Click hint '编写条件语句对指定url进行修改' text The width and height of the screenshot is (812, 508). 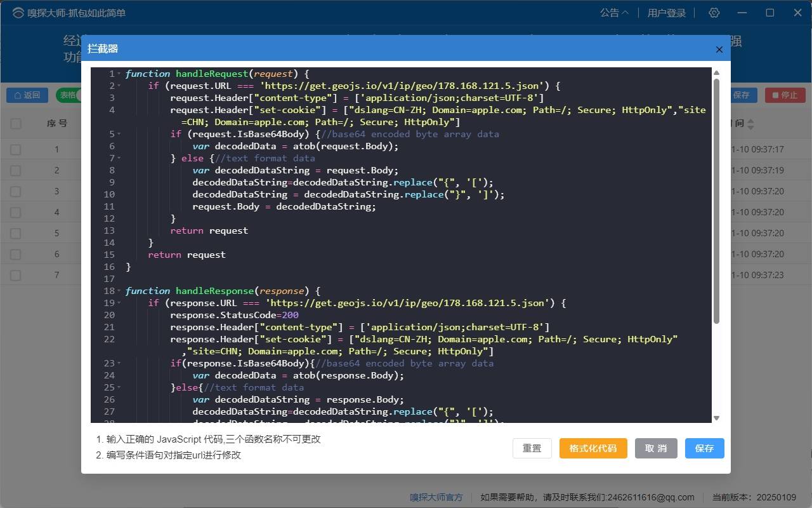point(174,455)
